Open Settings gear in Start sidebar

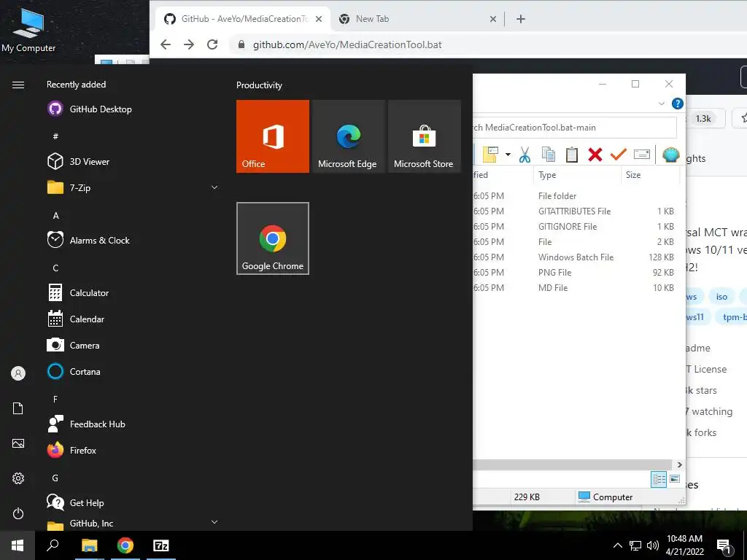(x=18, y=478)
